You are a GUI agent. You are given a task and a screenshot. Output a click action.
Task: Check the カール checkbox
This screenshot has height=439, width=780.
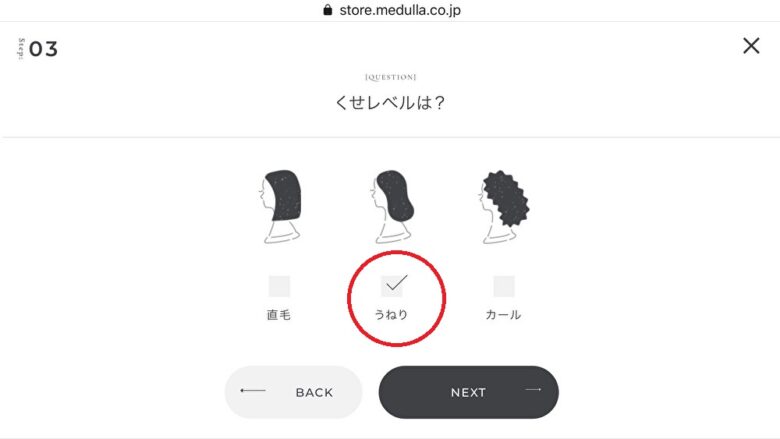[504, 286]
